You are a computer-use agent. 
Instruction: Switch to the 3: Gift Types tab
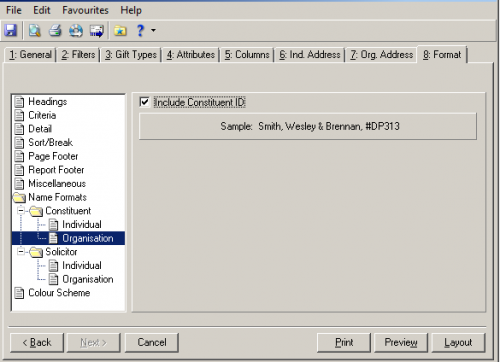coord(131,55)
